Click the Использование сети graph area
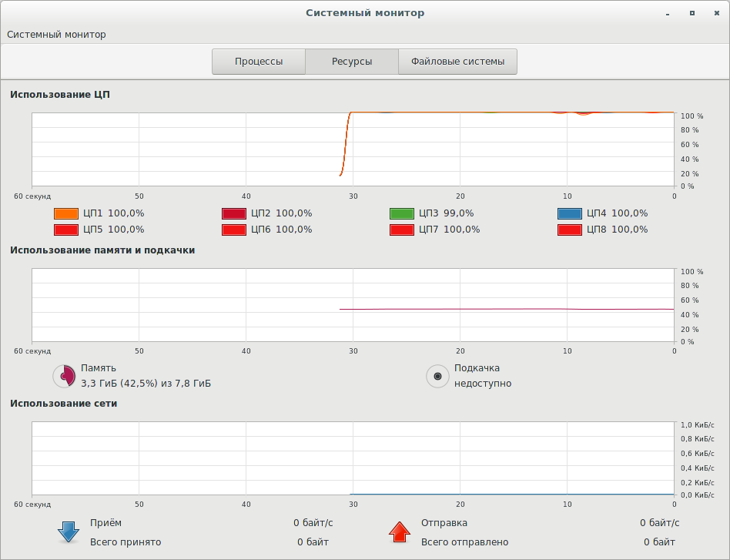Screen dimensions: 730x560 pos(353,458)
